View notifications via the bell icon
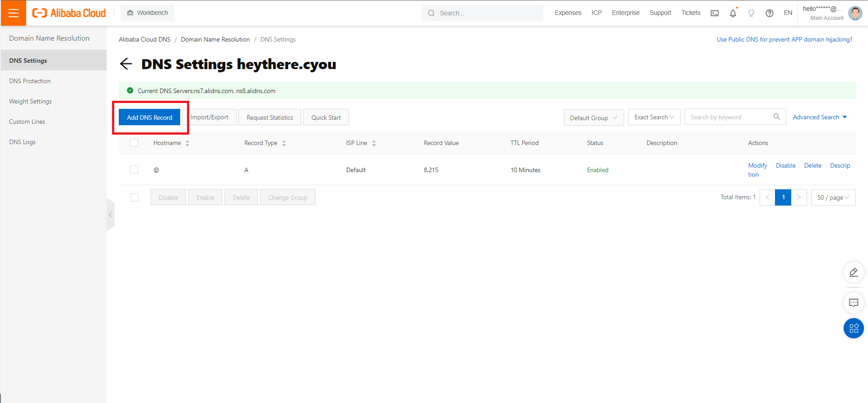Viewport: 868px width, 403px height. coord(733,13)
